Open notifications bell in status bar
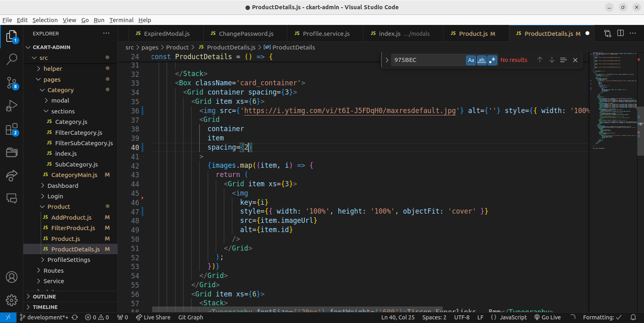The height and width of the screenshot is (323, 644). (x=633, y=317)
